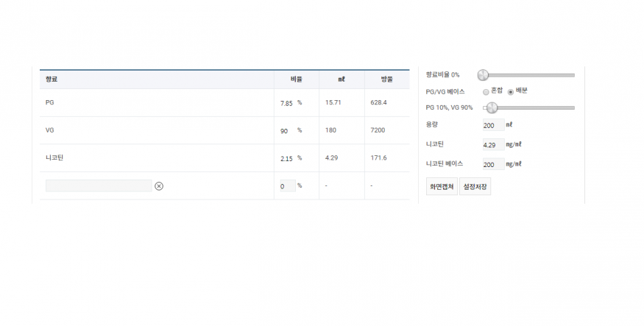Click the PG/VG ratio slider handle
The height and width of the screenshot is (326, 644).
[492, 107]
